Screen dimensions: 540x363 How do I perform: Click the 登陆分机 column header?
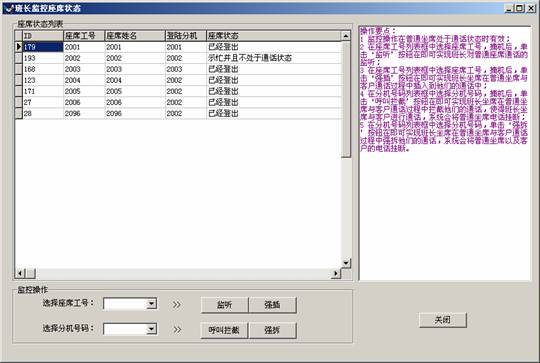click(x=186, y=36)
